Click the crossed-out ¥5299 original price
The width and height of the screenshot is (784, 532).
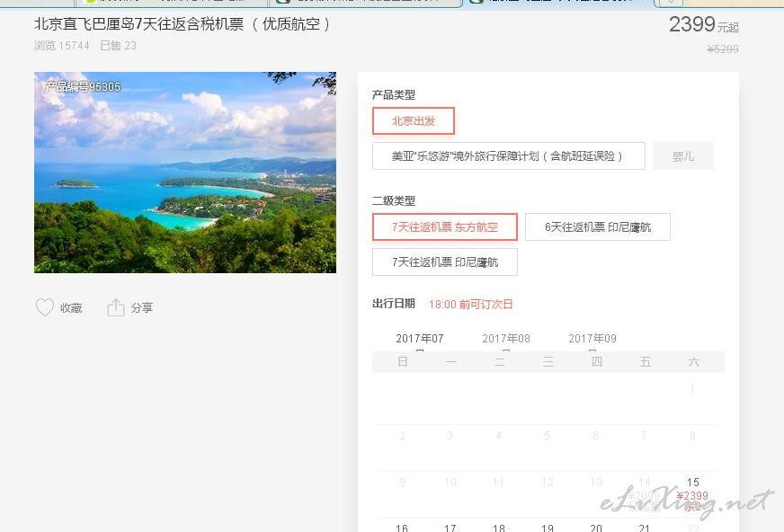point(723,49)
